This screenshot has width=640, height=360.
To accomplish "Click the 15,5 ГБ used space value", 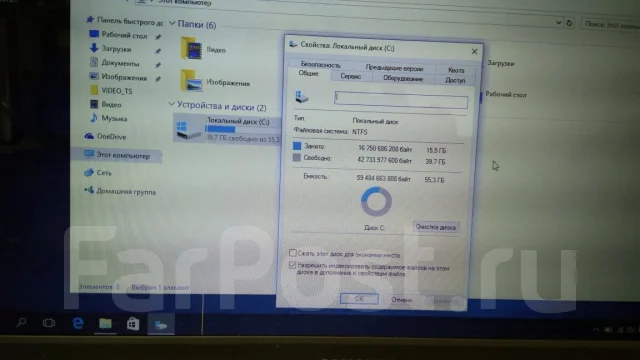I will [x=436, y=150].
